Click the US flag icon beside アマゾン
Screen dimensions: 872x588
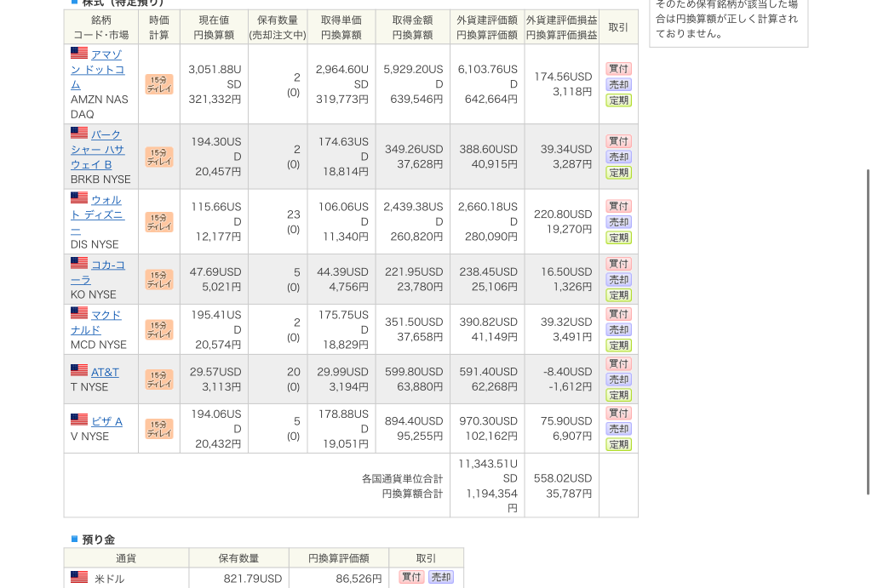click(x=79, y=53)
